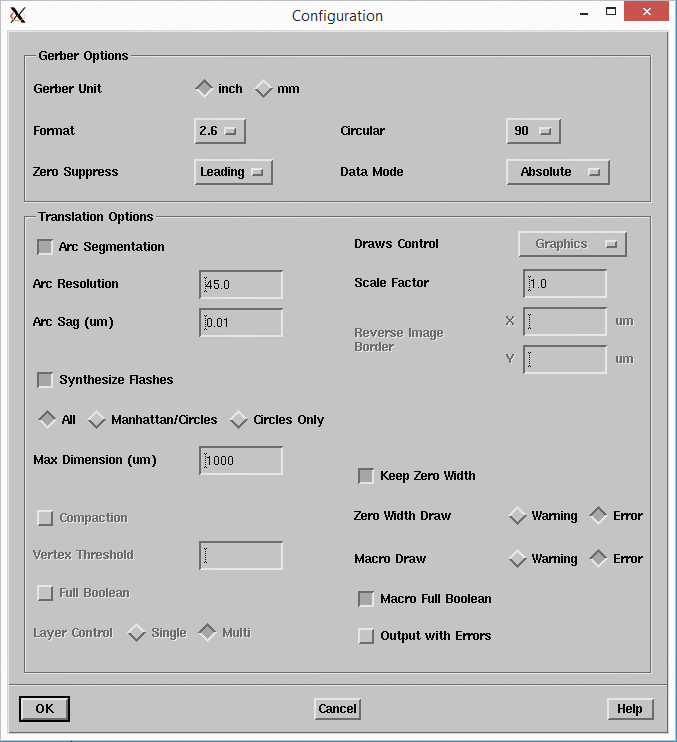Click the Gerber Options group label
Screen dimensions: 677x742
pos(83,56)
